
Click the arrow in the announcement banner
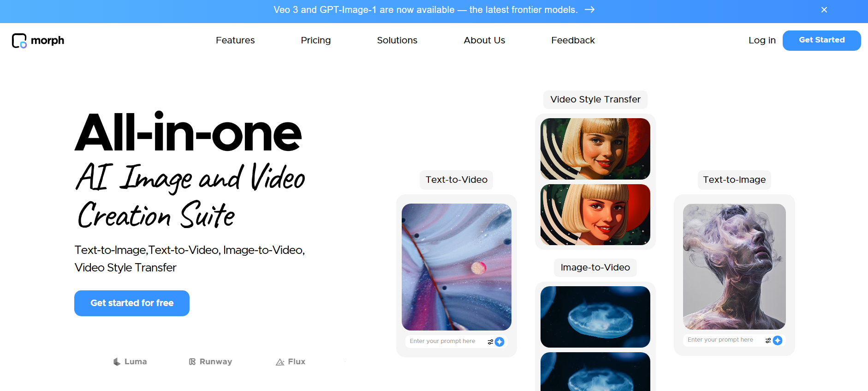[x=589, y=10]
